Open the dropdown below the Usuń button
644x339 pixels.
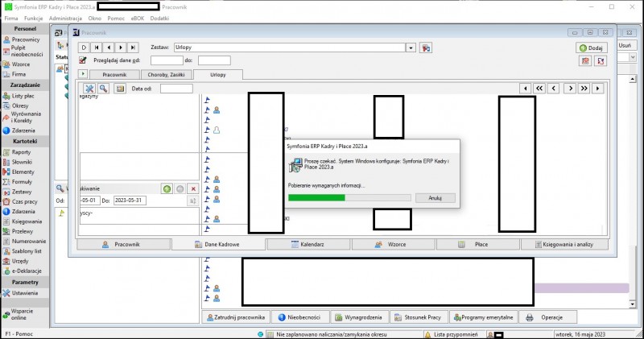click(633, 57)
